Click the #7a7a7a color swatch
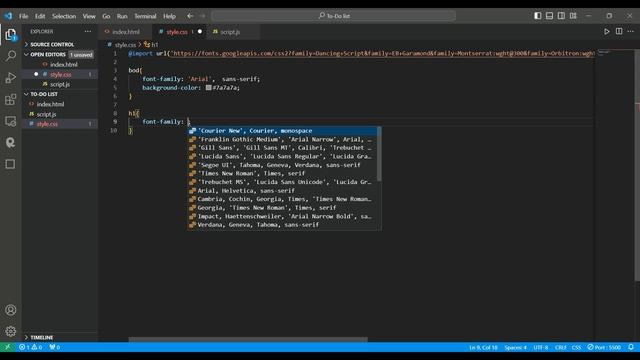Image resolution: width=640 pixels, height=360 pixels. (209, 87)
